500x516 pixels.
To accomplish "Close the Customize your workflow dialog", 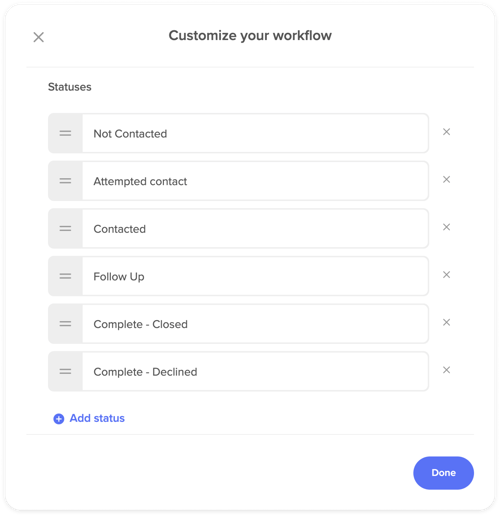I will click(39, 37).
